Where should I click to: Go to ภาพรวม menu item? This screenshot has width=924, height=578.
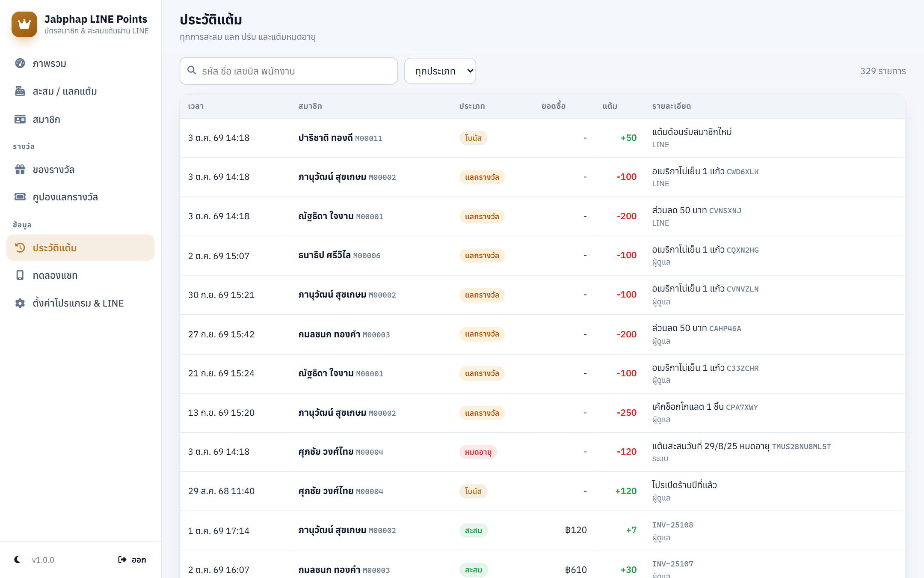80,63
